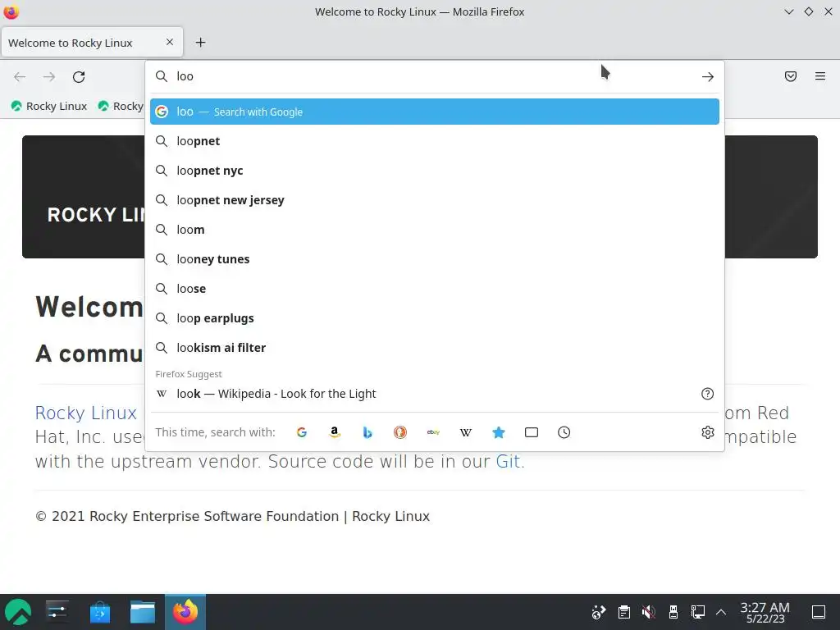Screen dimensions: 840x630
Task: Follow the Git link in page text
Action: (x=508, y=461)
